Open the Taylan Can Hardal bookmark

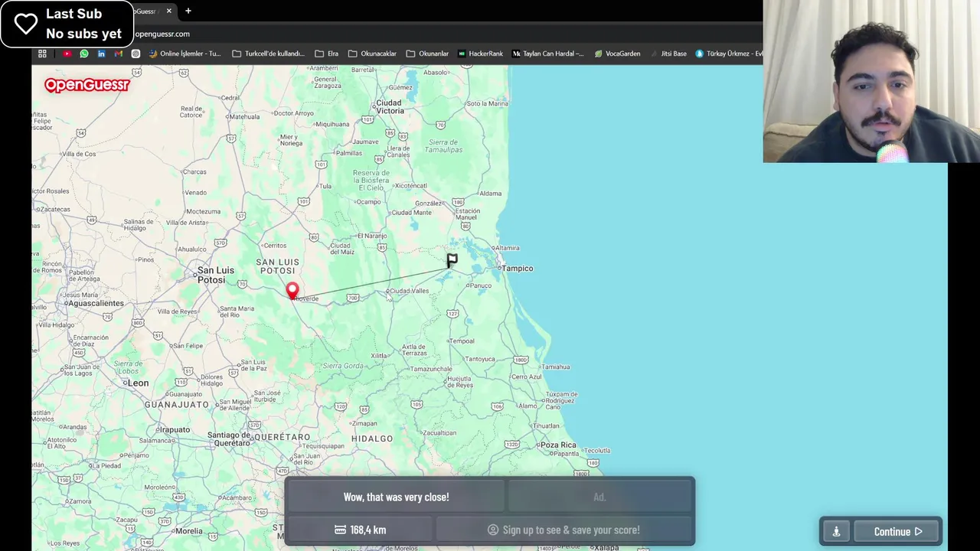pos(547,54)
